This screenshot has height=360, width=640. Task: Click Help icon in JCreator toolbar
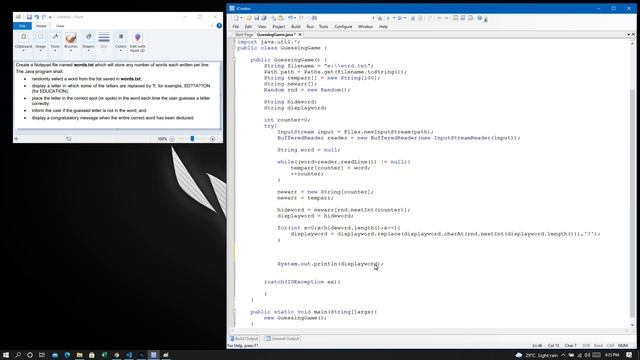(x=480, y=18)
